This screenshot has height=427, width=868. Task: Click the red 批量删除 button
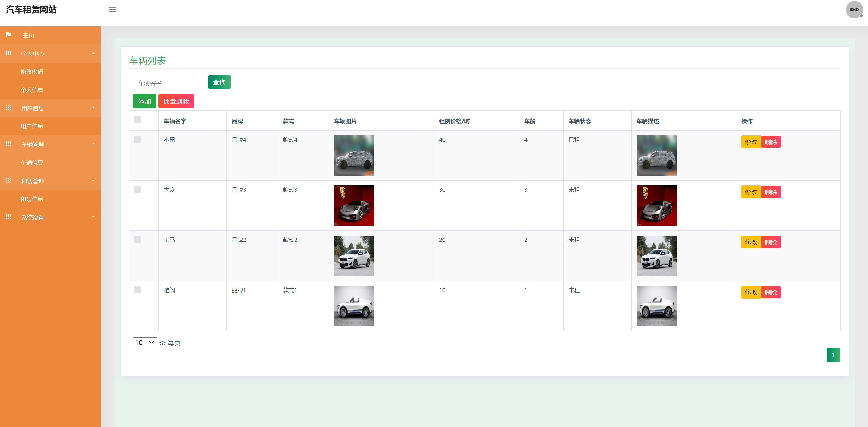pyautogui.click(x=176, y=101)
